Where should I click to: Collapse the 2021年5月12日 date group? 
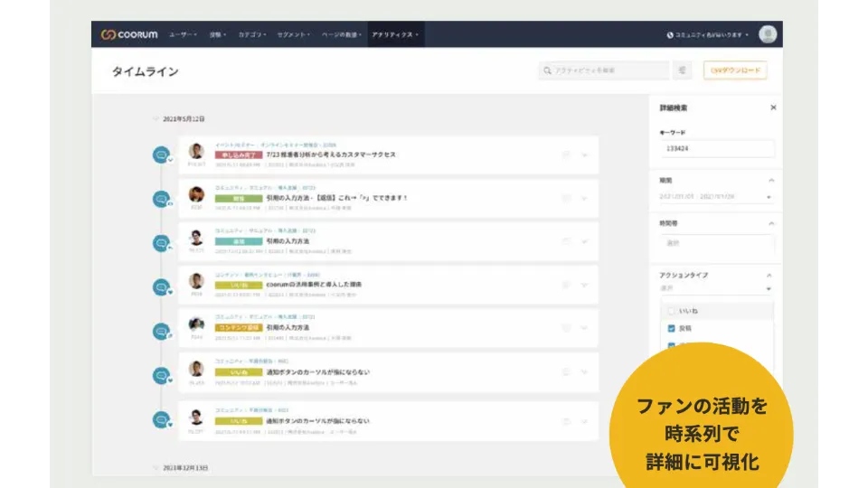[x=155, y=119]
